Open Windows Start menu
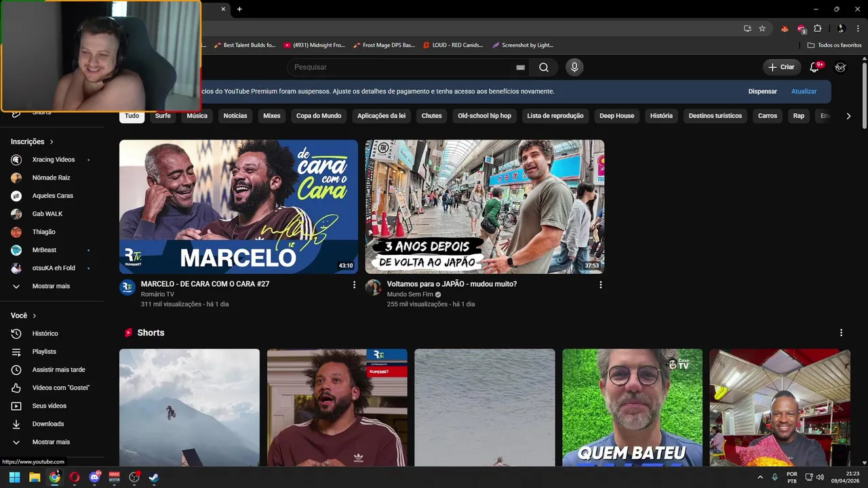The image size is (868, 488). point(14,477)
